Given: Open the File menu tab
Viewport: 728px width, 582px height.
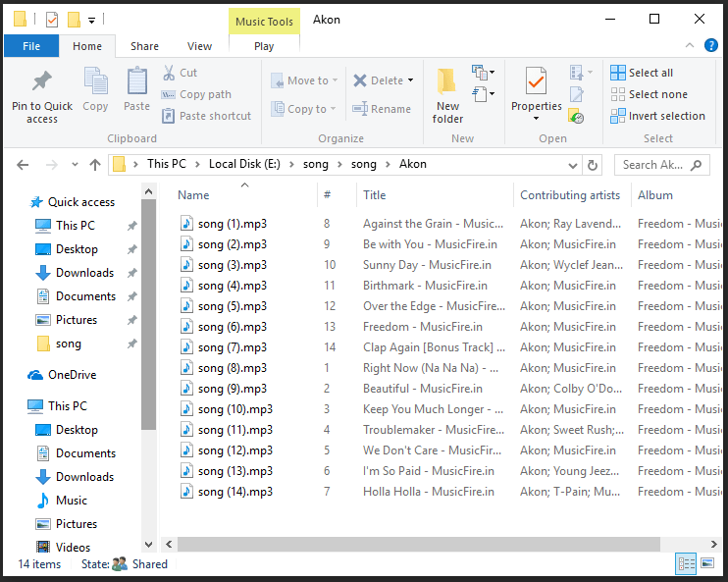Looking at the screenshot, I should (31, 46).
